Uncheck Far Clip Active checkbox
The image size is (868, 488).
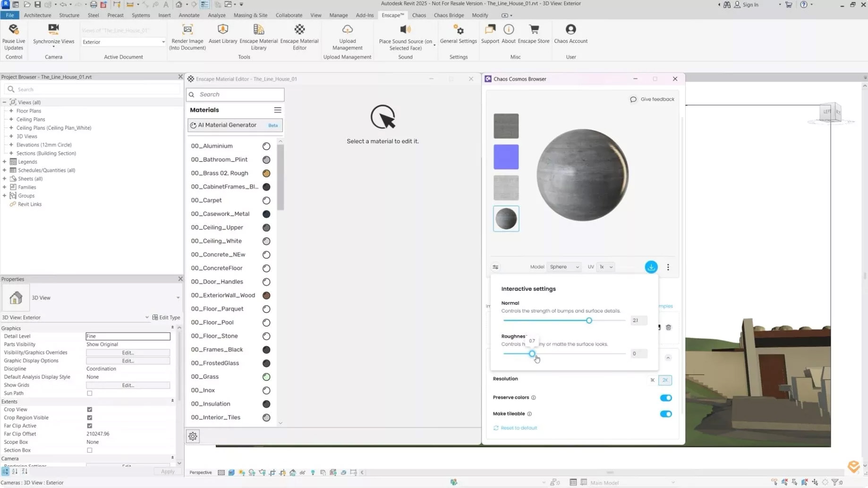[89, 426]
